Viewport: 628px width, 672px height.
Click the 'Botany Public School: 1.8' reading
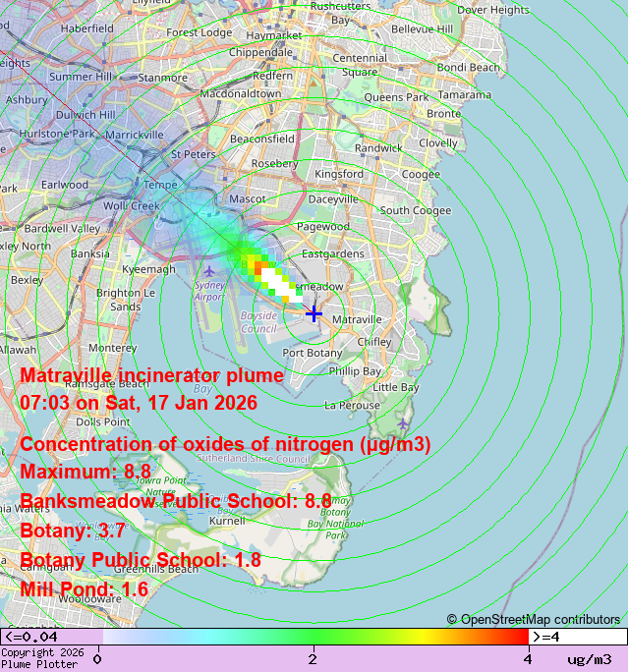[x=141, y=560]
